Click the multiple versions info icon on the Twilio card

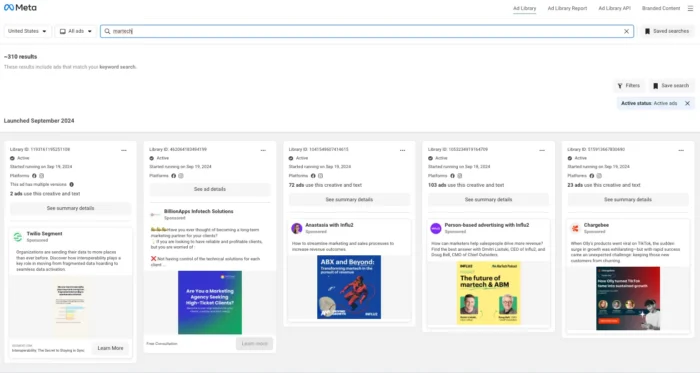[71, 184]
